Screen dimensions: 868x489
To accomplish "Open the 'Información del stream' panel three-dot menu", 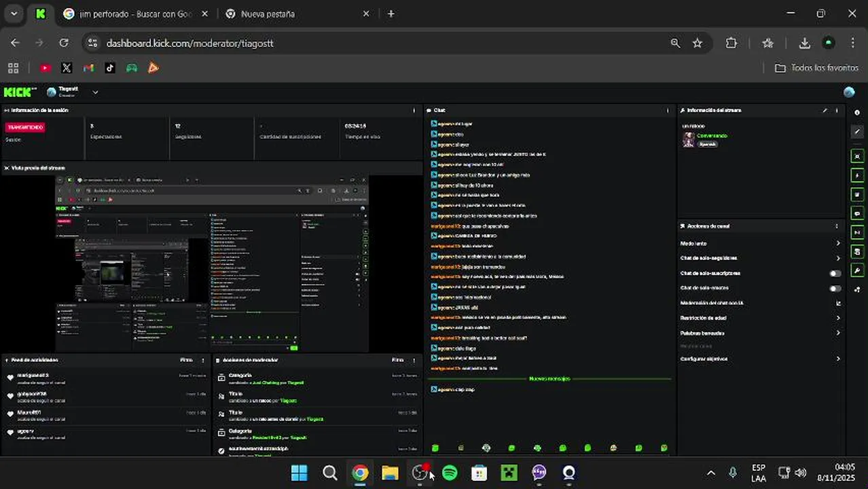I will pos(837,110).
